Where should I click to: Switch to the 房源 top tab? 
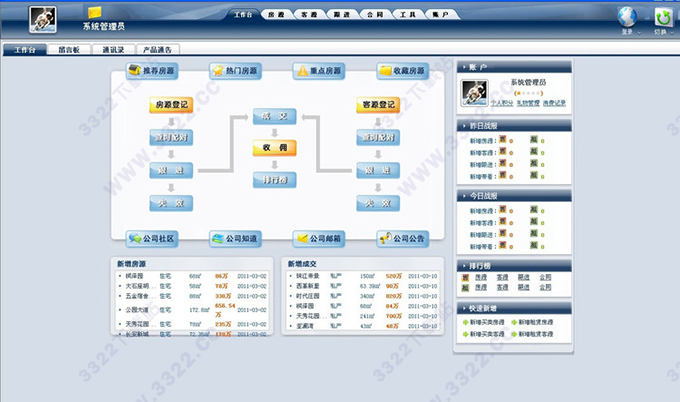[276, 15]
